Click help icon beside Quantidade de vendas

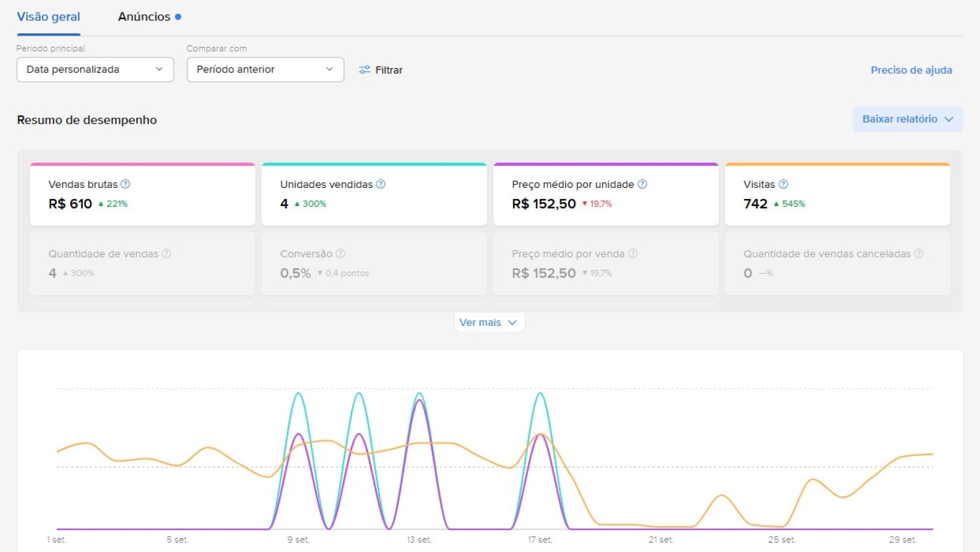166,254
